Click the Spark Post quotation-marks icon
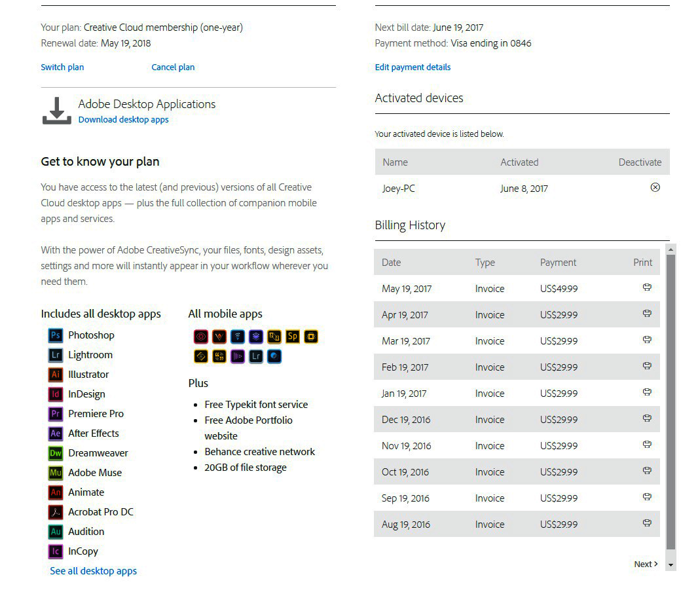This screenshot has height=590, width=700. (x=219, y=356)
